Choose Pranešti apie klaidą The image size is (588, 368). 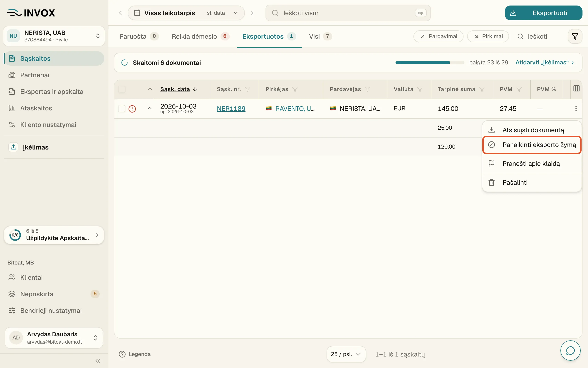(532, 164)
